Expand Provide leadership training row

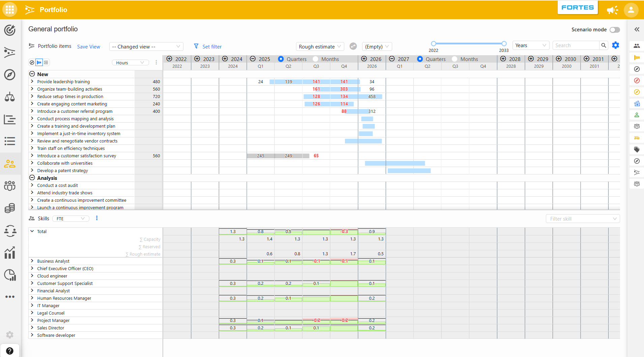click(x=32, y=82)
